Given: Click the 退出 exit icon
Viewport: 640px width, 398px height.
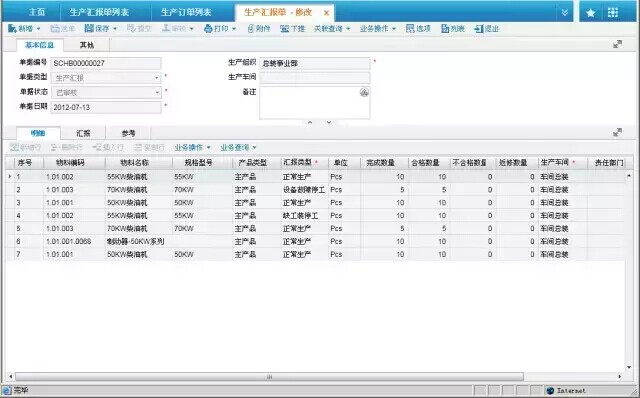Looking at the screenshot, I should (479, 29).
